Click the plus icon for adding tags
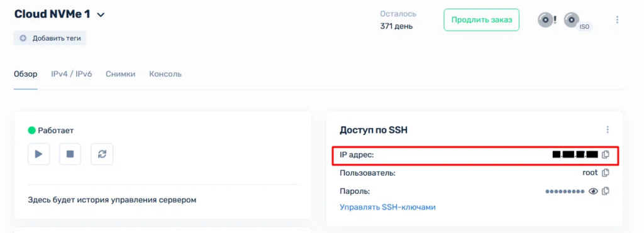The image size is (644, 233). pos(23,38)
